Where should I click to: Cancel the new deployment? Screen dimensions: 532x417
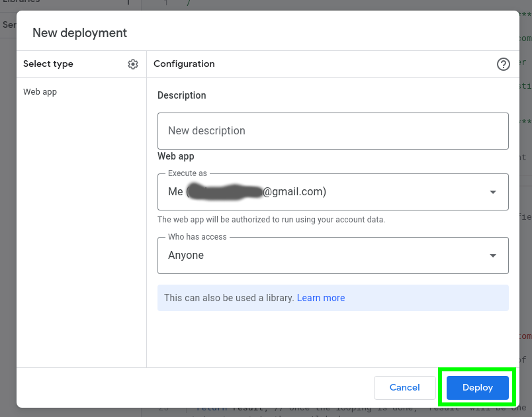click(x=404, y=387)
